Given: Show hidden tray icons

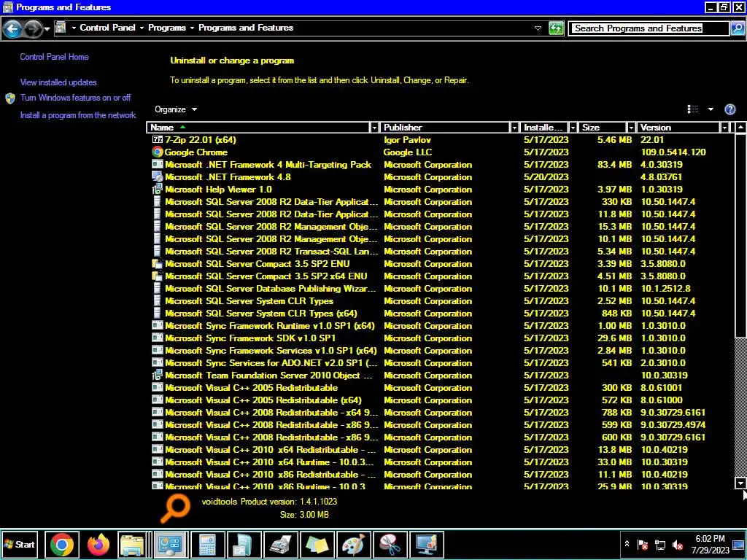Looking at the screenshot, I should 627,544.
